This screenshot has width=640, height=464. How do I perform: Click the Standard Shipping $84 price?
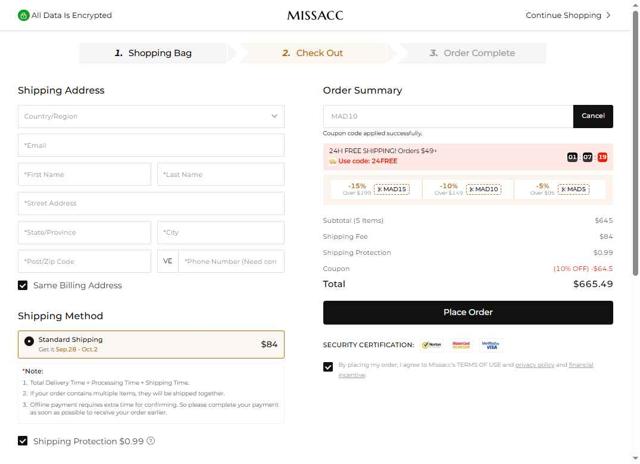[269, 344]
